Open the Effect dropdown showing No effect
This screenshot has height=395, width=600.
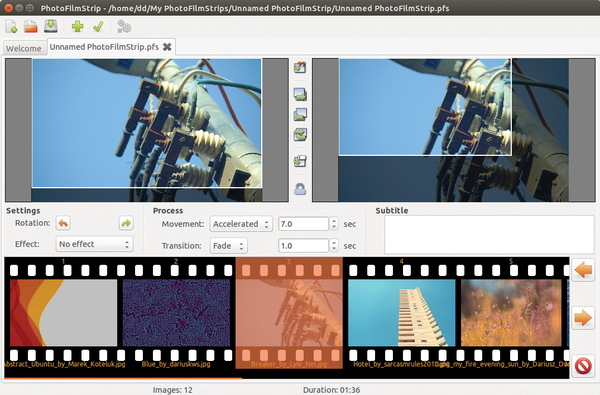[95, 244]
